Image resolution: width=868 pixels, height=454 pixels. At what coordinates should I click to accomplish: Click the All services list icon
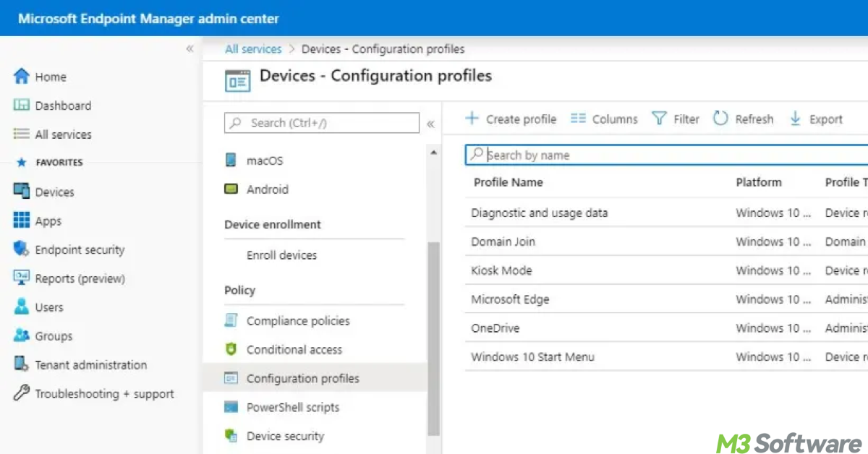22,134
